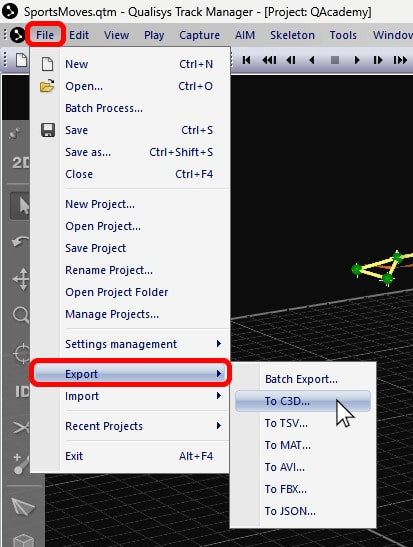Click the Stop playback square button
Screen dimensions: 413x547
pyautogui.click(x=335, y=60)
